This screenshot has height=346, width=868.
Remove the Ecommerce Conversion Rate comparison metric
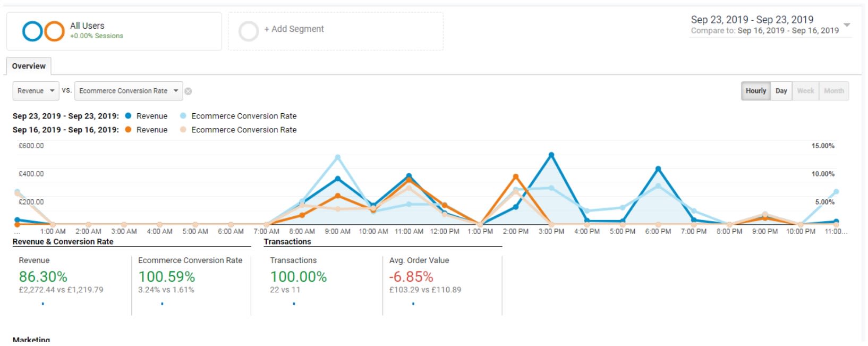click(188, 91)
